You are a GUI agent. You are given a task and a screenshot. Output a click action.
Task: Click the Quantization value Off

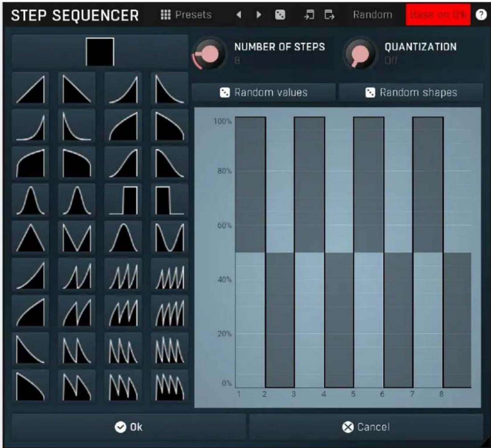coord(391,61)
